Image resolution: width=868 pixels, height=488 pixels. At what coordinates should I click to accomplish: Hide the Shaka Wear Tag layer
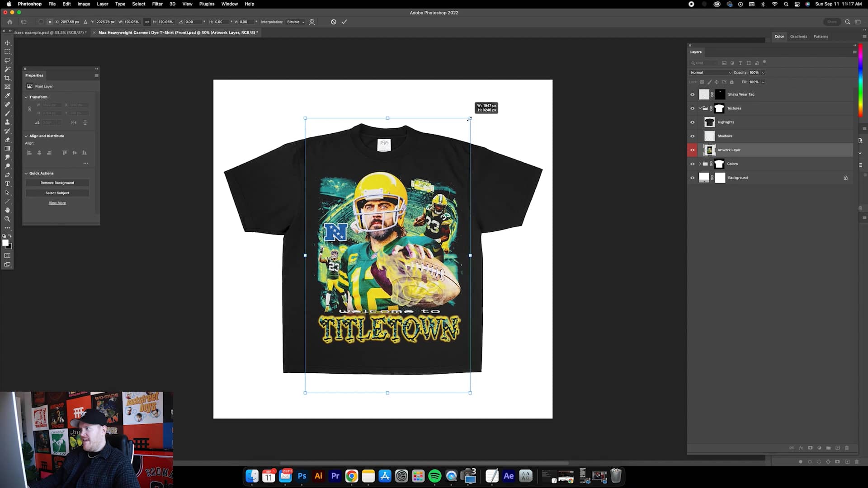pos(692,94)
